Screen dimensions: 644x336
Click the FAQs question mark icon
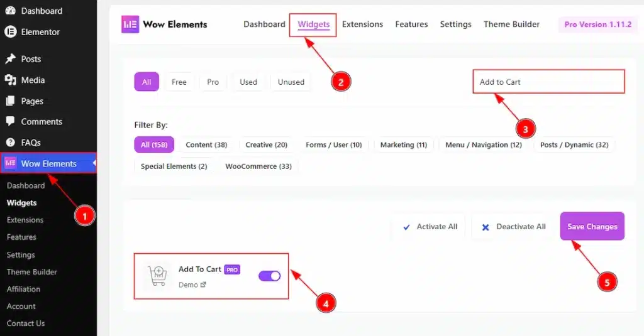click(10, 143)
